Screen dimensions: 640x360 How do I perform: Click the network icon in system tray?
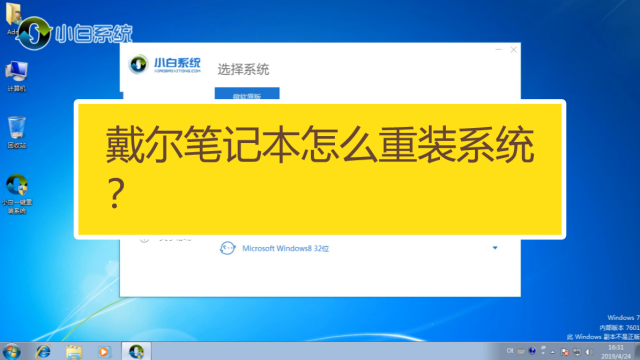coord(577,352)
